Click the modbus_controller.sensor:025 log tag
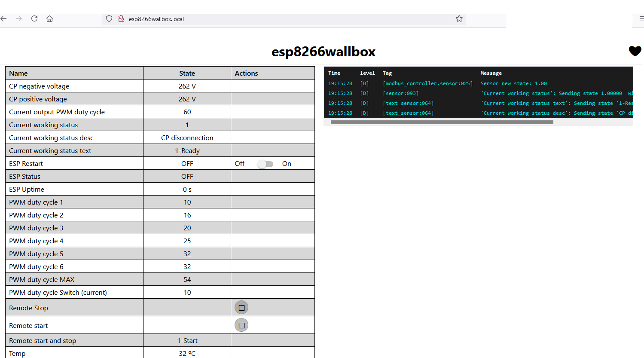Screen dimensions: 644x358 pyautogui.click(x=427, y=83)
